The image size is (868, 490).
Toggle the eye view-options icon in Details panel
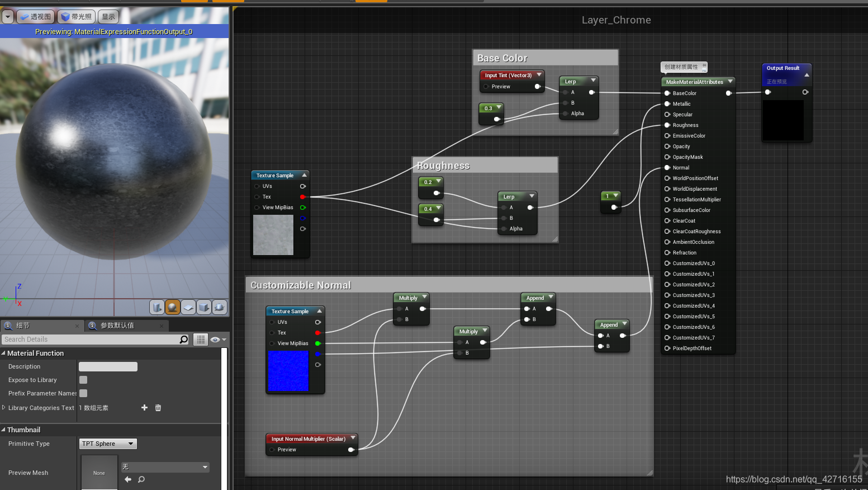(216, 339)
